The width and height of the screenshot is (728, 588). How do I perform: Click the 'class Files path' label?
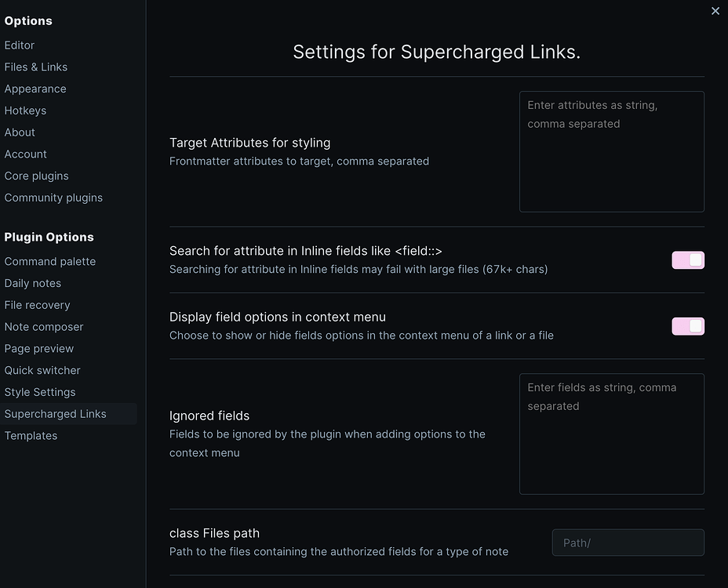click(214, 533)
